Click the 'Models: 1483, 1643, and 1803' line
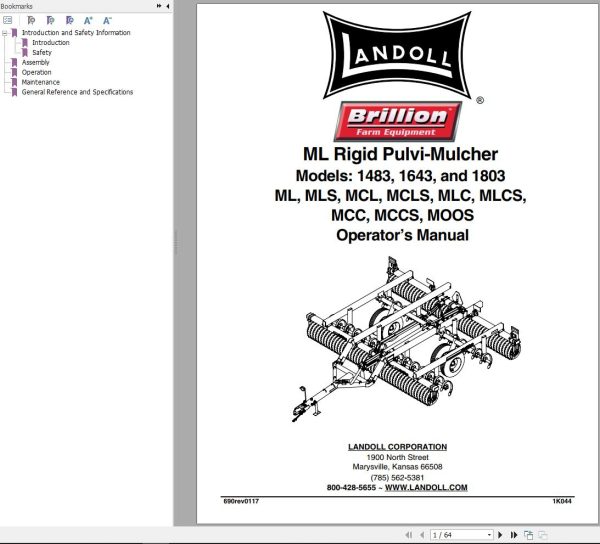The height and width of the screenshot is (544, 600). point(400,176)
